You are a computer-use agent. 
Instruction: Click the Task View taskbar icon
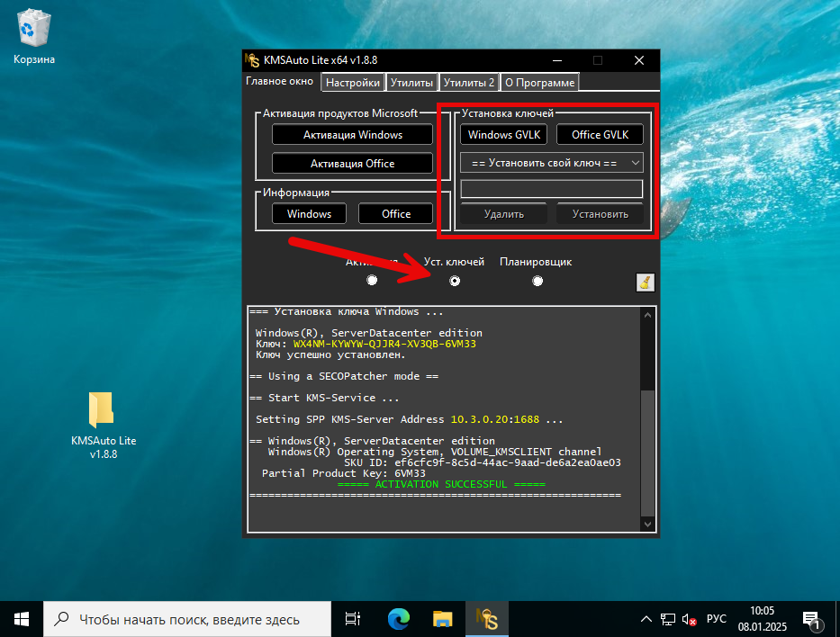(x=353, y=619)
